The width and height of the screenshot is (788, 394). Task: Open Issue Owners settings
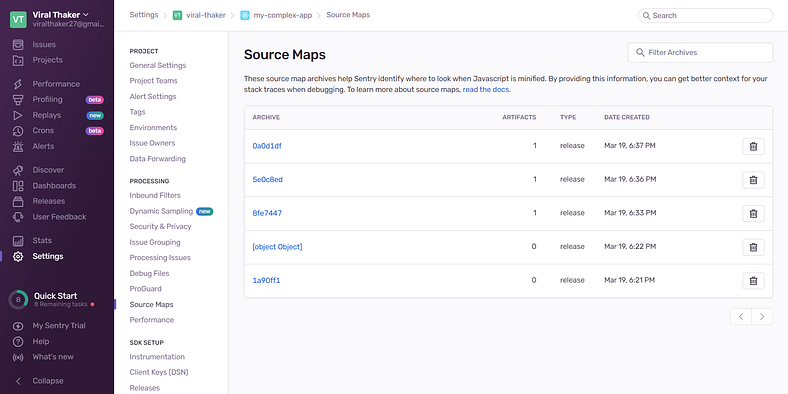pyautogui.click(x=152, y=143)
